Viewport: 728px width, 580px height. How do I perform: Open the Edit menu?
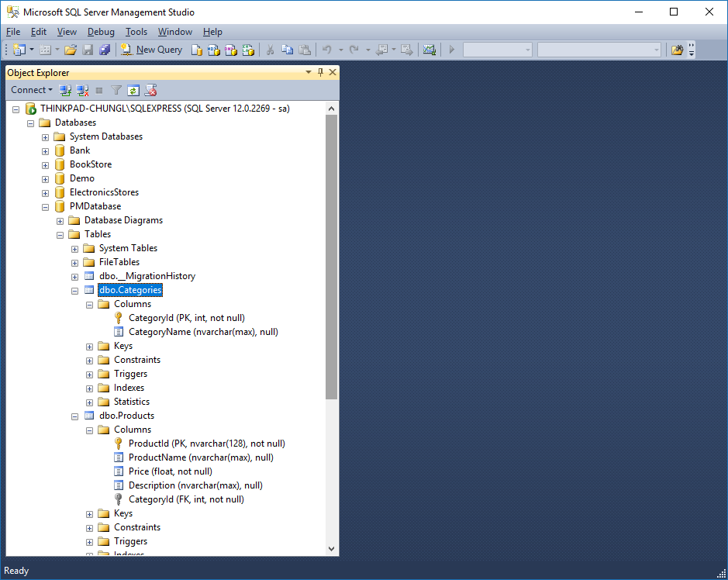point(39,32)
